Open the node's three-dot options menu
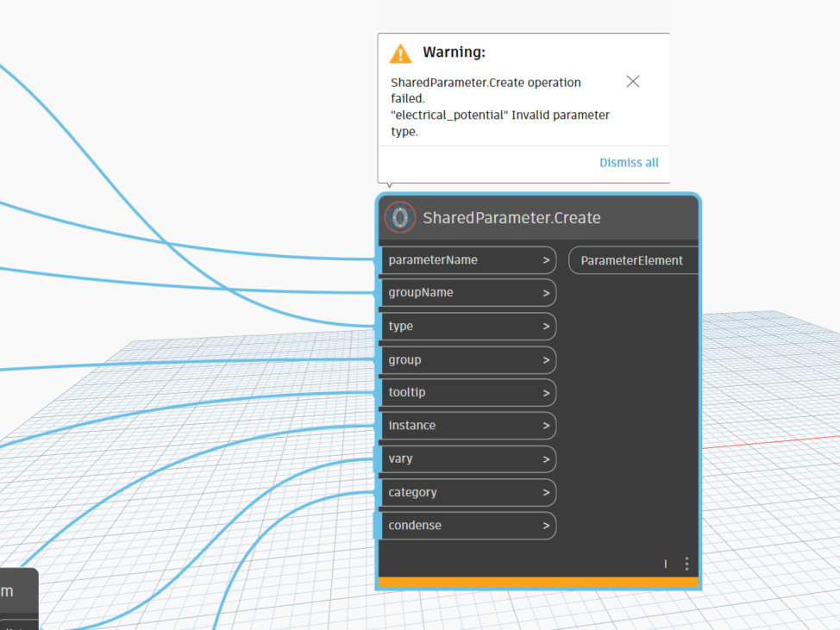 click(x=686, y=564)
